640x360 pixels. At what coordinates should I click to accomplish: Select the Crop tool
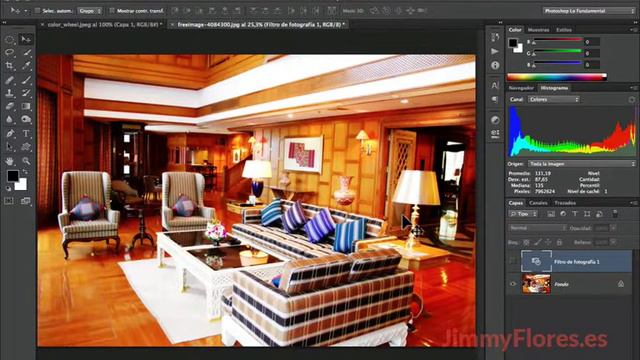[9, 66]
